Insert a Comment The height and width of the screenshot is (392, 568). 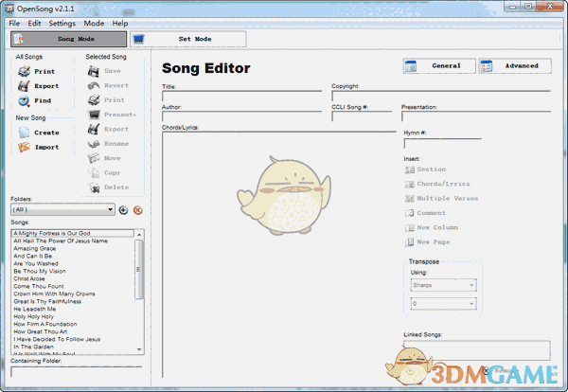click(x=425, y=213)
